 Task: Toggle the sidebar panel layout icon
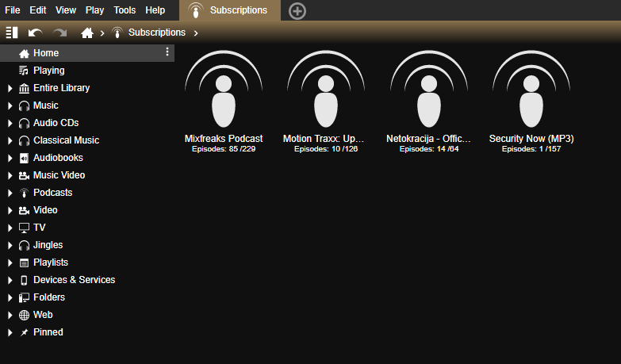coord(11,33)
